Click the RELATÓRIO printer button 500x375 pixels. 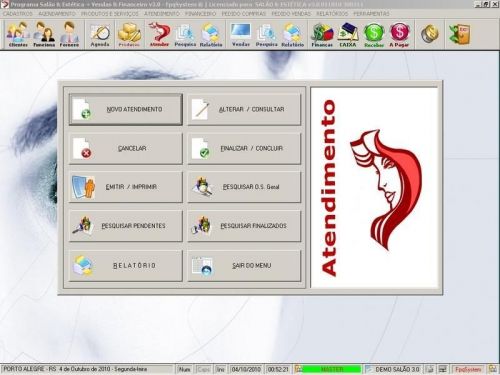point(126,266)
